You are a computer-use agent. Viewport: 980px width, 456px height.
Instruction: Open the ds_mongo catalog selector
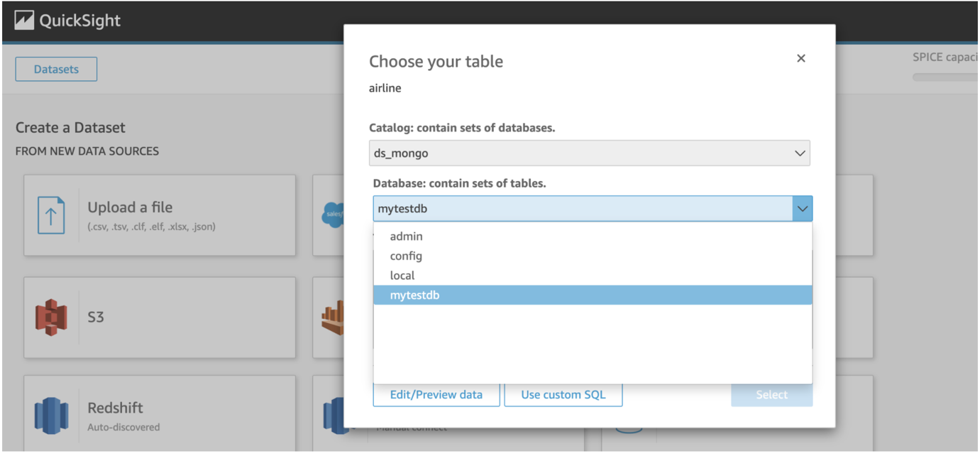(x=589, y=153)
